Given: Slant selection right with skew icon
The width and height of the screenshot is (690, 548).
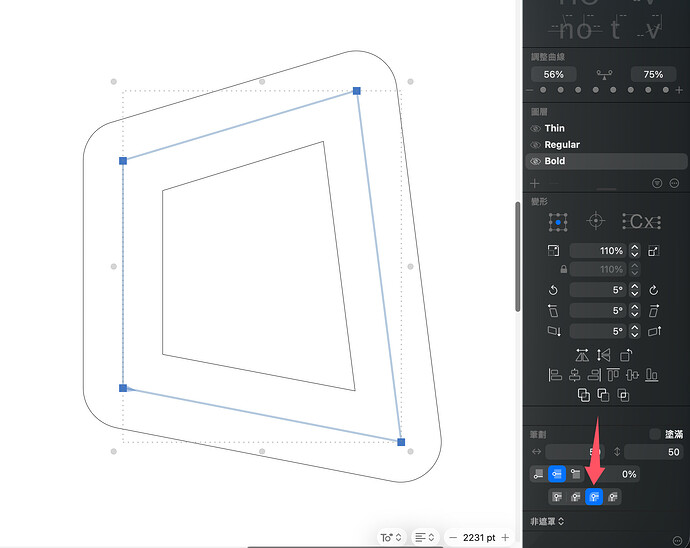Looking at the screenshot, I should click(653, 311).
